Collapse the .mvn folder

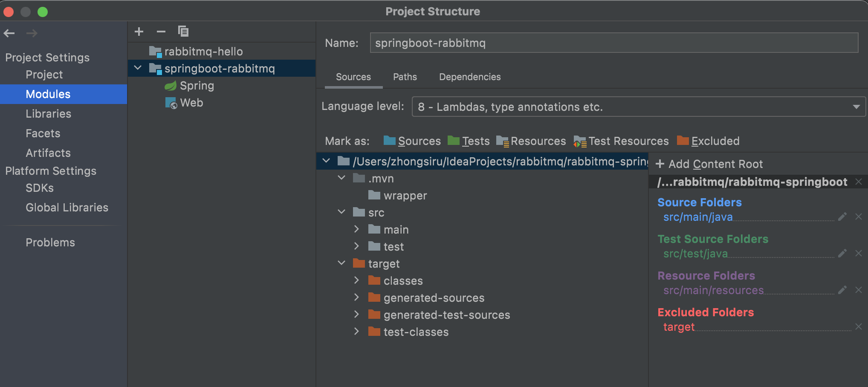point(341,178)
